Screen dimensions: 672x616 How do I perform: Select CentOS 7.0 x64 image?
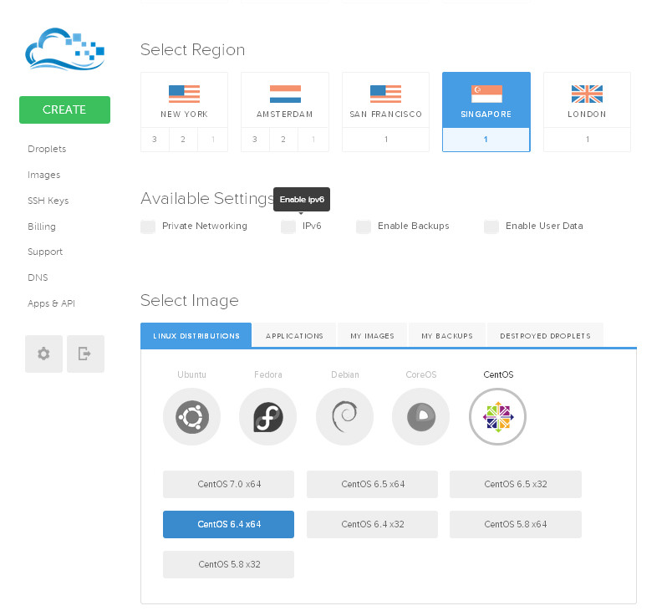point(228,484)
